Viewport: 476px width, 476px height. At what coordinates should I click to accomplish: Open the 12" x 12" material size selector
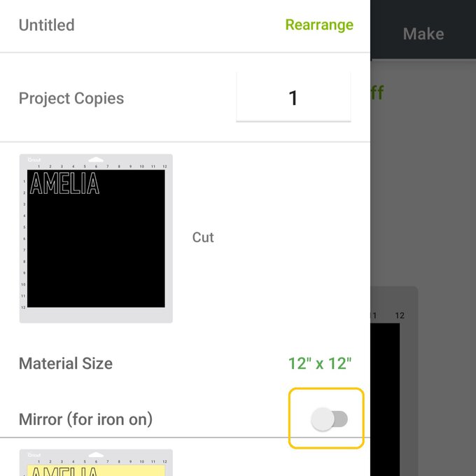(320, 363)
